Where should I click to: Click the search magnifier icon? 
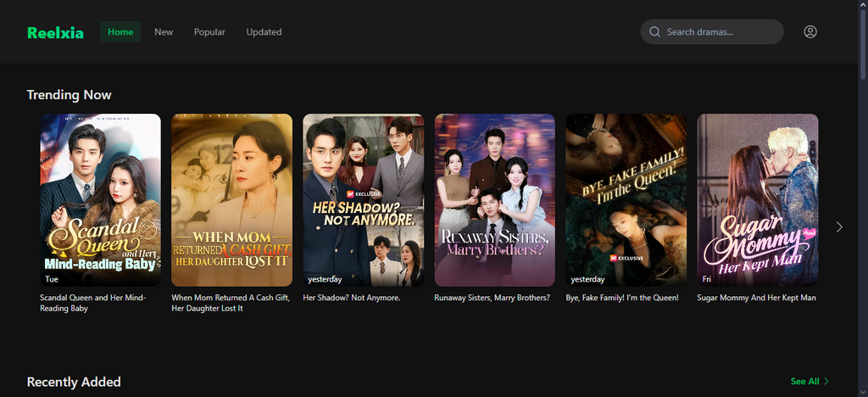coord(654,32)
